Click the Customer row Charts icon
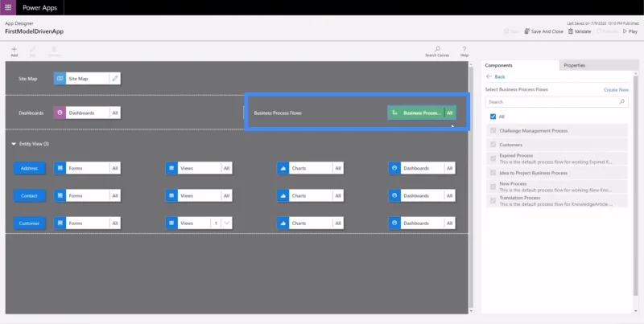644x324 pixels. (283, 224)
